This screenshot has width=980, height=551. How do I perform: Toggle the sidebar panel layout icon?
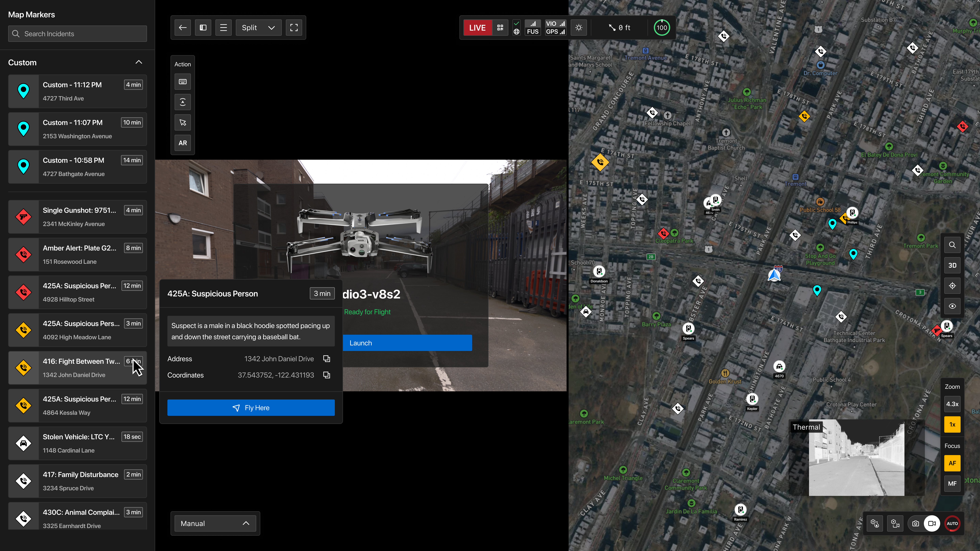[x=203, y=27]
